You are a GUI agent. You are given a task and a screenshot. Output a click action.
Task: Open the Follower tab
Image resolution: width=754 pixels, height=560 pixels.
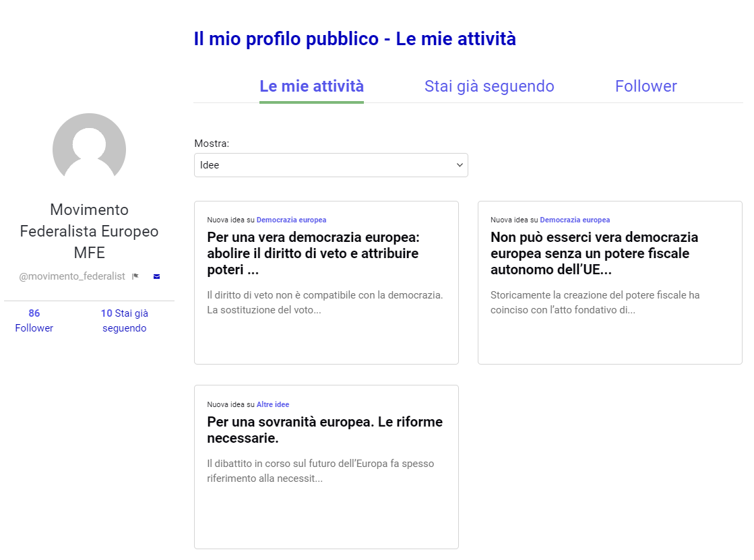[x=646, y=87]
